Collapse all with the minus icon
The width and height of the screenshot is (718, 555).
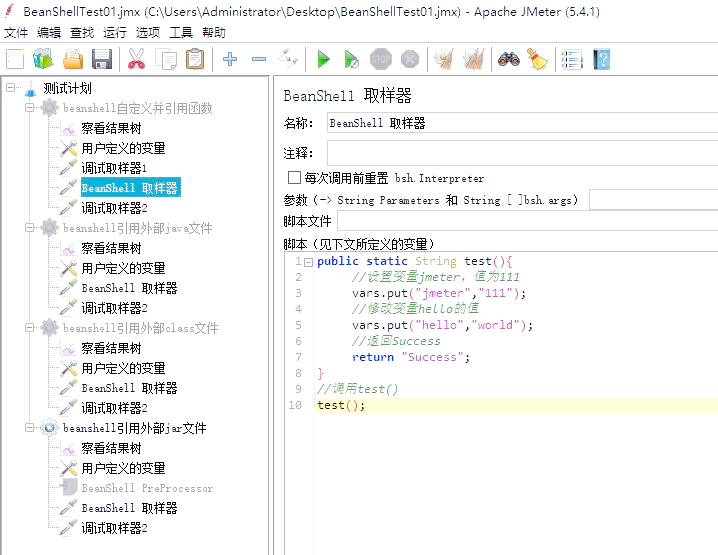259,59
